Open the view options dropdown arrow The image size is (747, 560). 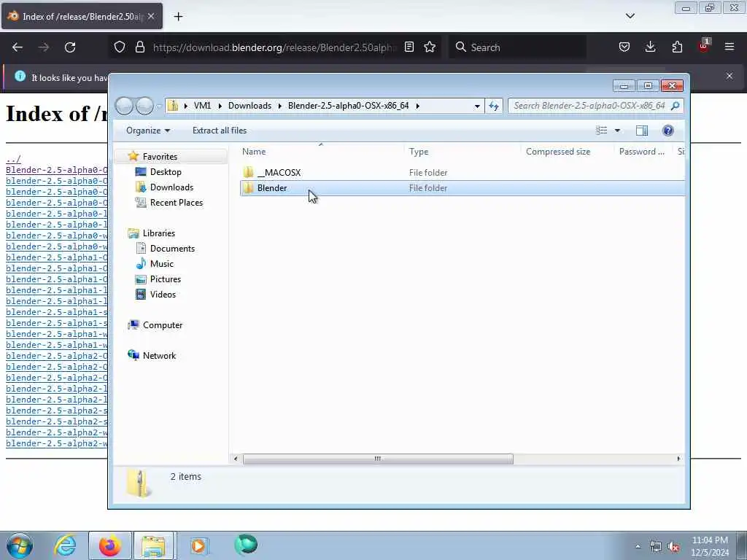617,131
